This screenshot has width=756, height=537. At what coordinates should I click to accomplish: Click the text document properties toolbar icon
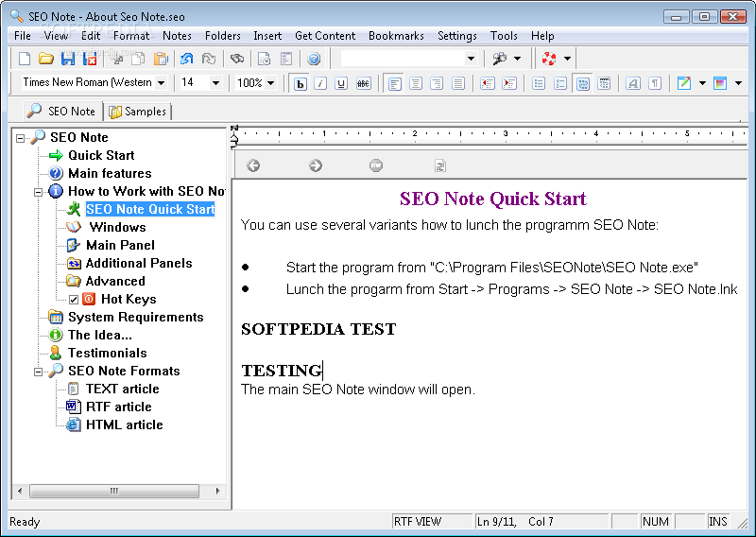click(286, 59)
